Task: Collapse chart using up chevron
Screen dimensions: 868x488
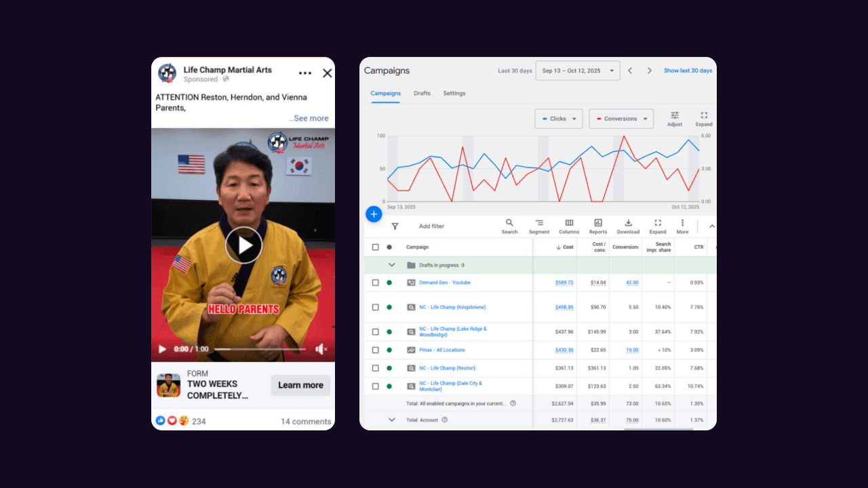Action: point(711,226)
